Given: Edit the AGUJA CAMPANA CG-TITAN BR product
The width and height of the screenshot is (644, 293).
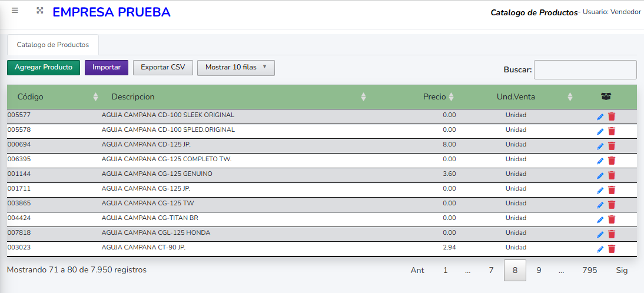Looking at the screenshot, I should 600,219.
